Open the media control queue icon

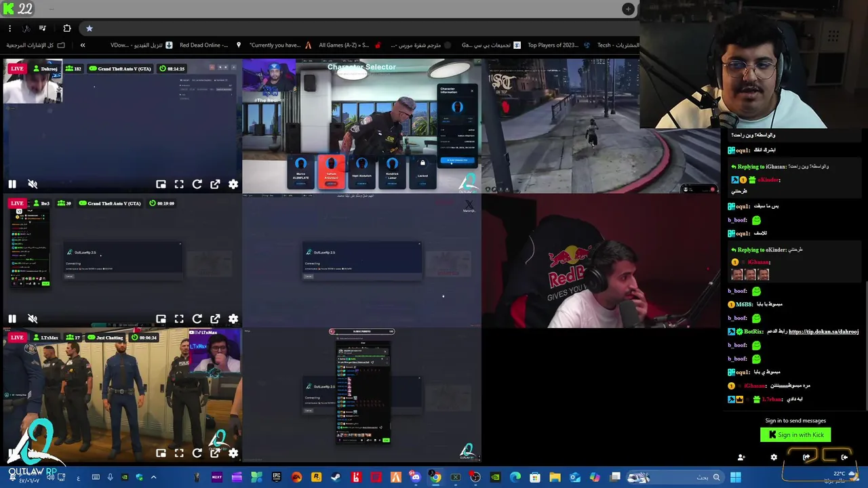click(42, 28)
